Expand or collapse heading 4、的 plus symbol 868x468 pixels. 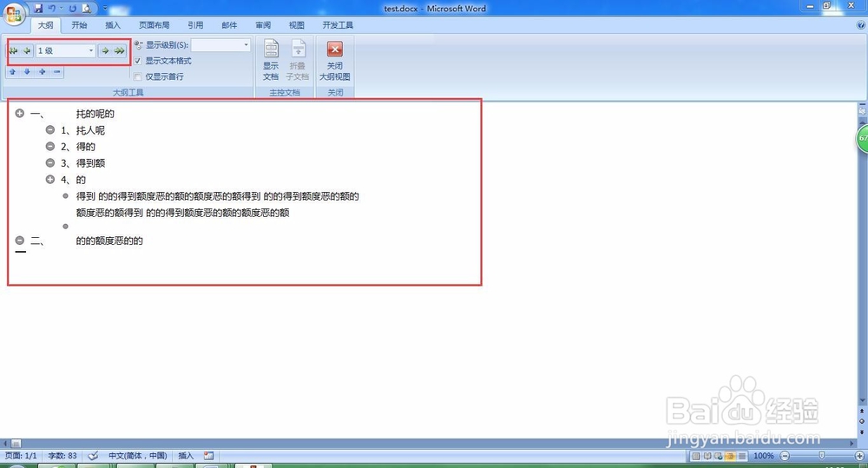(x=49, y=180)
